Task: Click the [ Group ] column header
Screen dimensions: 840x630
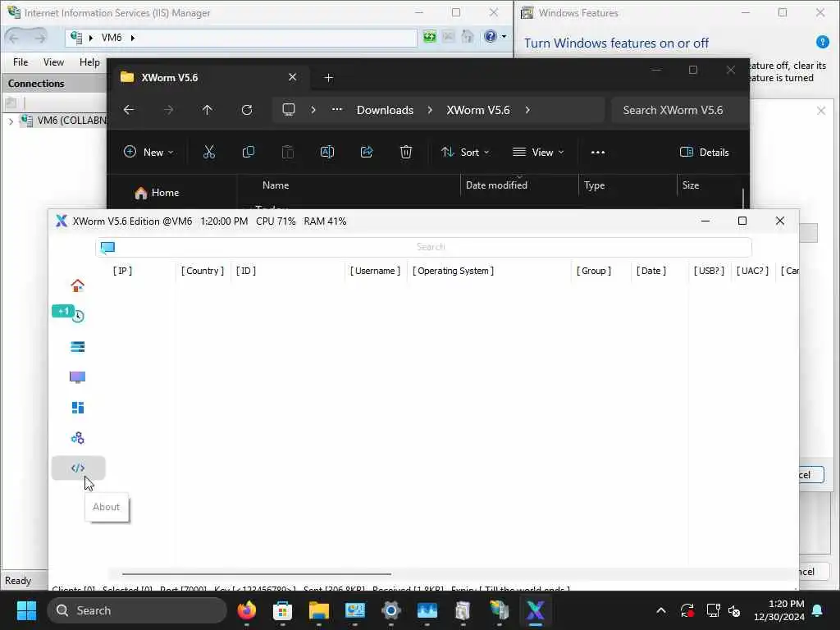Action: (594, 271)
